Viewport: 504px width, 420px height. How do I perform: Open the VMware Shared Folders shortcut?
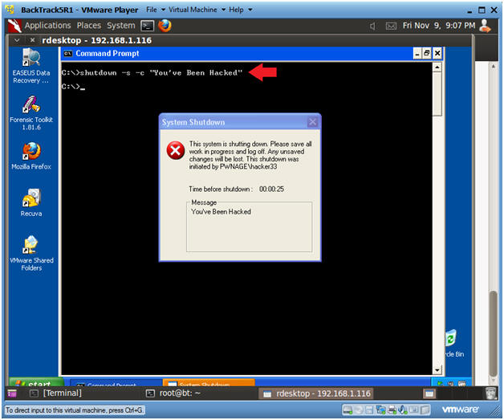[x=31, y=254]
